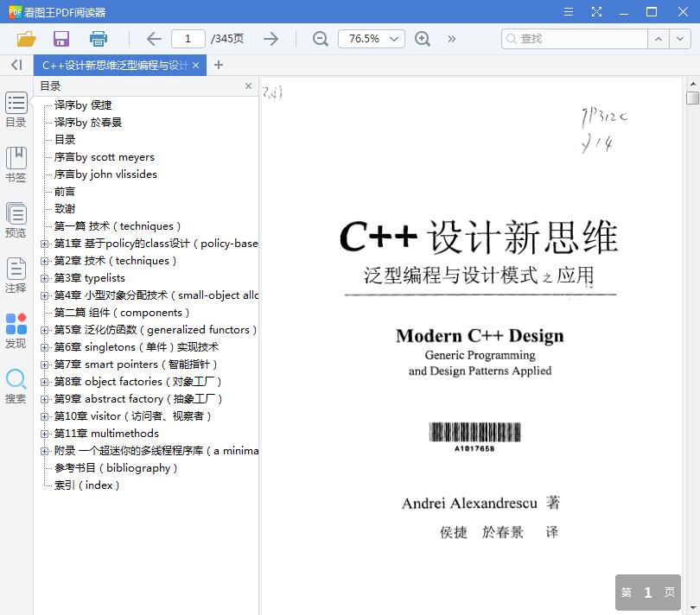The width and height of the screenshot is (700, 615).
Task: Add a new tab with plus button
Action: point(219,65)
